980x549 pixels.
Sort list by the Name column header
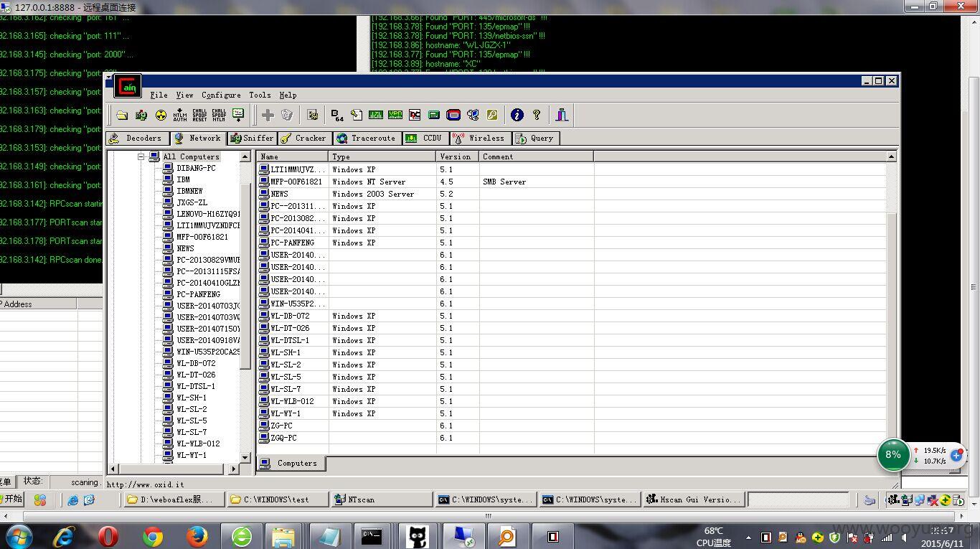click(x=293, y=156)
